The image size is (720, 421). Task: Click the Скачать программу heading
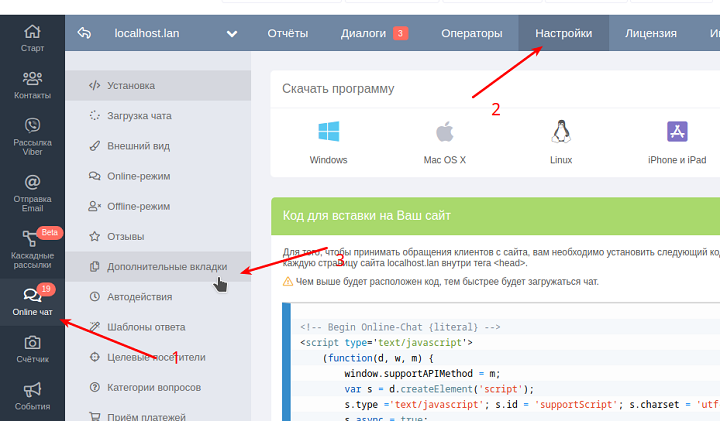[x=338, y=89]
